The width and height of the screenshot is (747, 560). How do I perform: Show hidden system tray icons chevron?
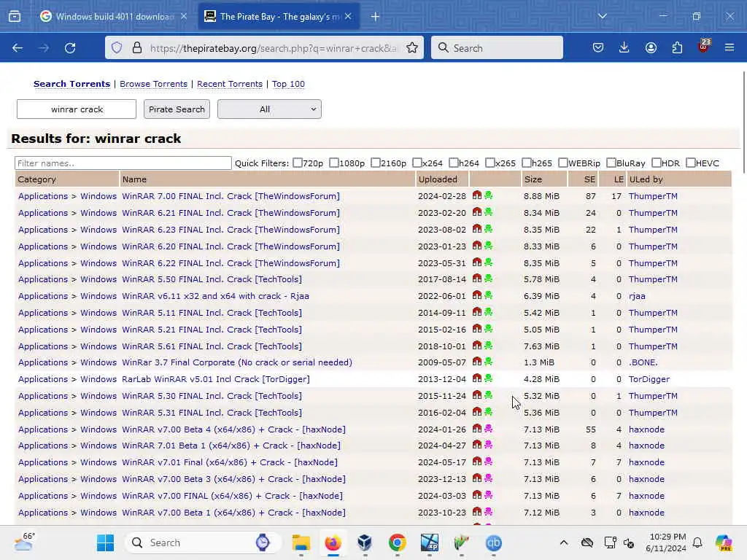click(x=564, y=542)
